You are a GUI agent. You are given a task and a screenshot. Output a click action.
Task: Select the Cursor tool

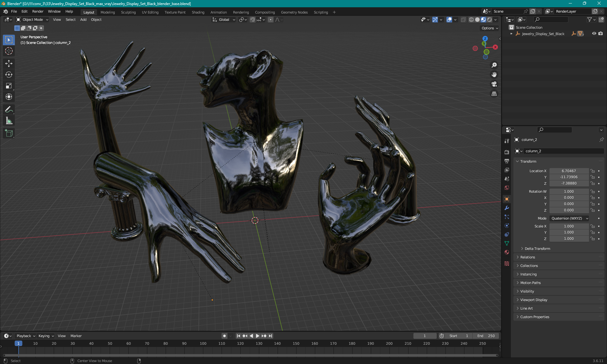(x=9, y=51)
